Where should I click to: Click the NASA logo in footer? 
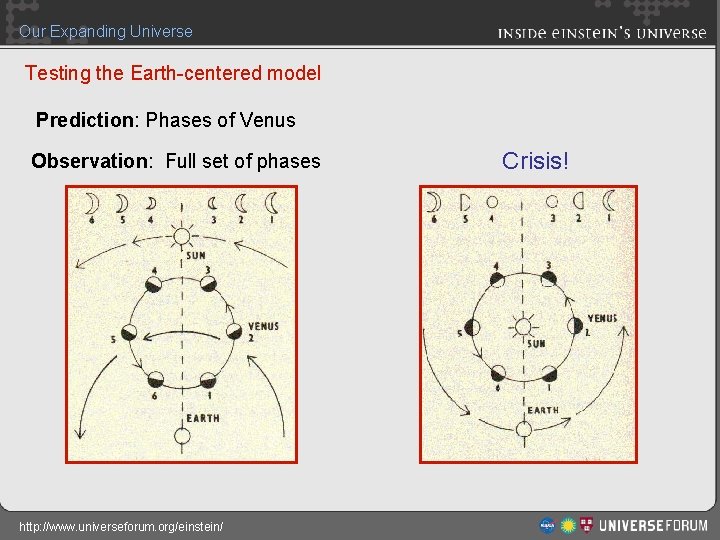(x=547, y=525)
